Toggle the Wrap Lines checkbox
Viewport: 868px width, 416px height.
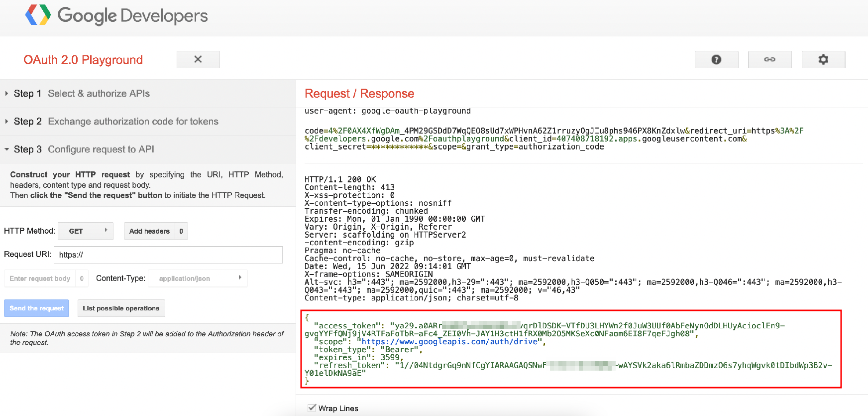coord(312,408)
